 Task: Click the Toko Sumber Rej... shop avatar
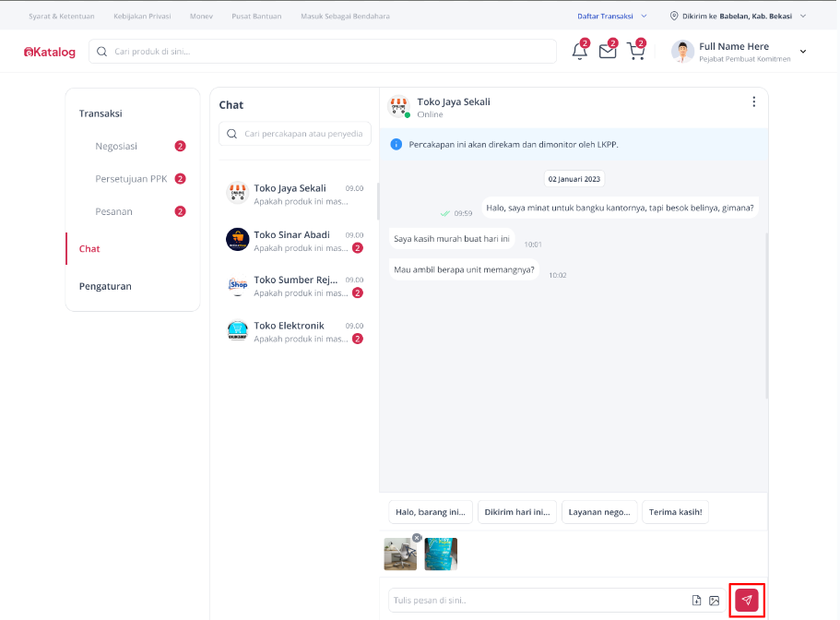coord(237,285)
